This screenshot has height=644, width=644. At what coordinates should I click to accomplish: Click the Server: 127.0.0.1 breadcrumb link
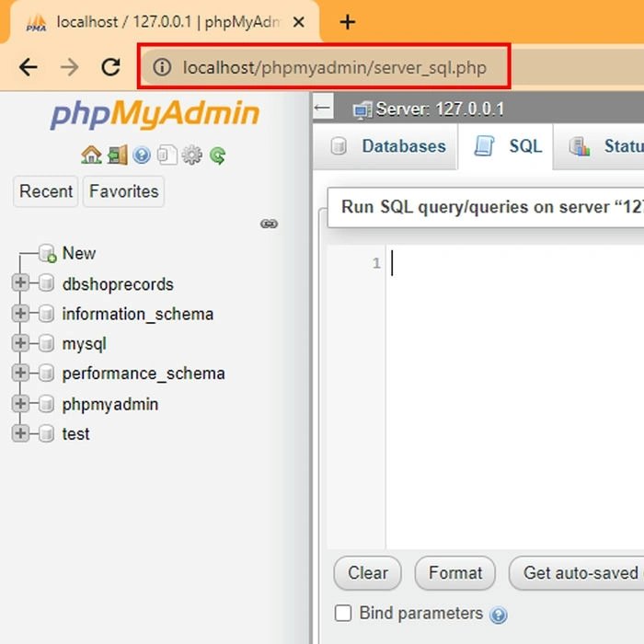[440, 109]
